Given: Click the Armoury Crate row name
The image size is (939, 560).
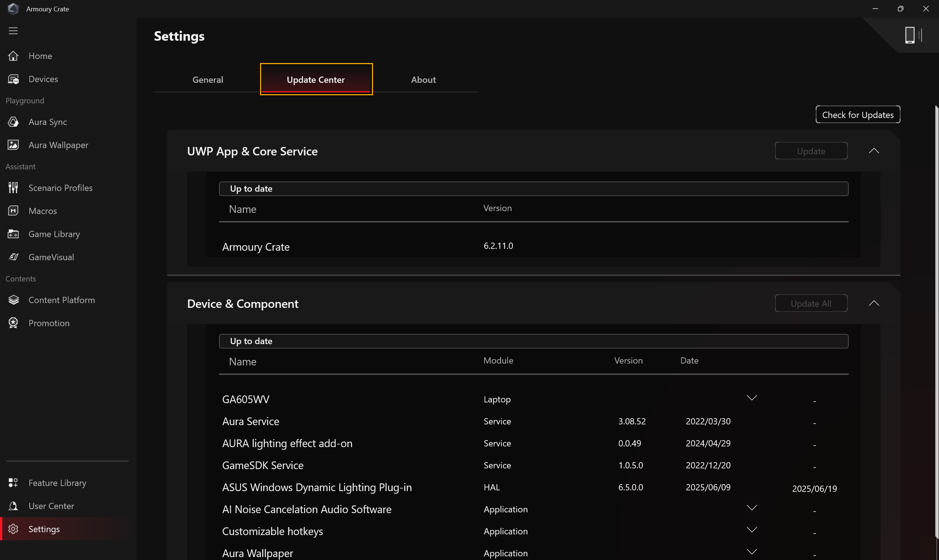Looking at the screenshot, I should pyautogui.click(x=256, y=247).
